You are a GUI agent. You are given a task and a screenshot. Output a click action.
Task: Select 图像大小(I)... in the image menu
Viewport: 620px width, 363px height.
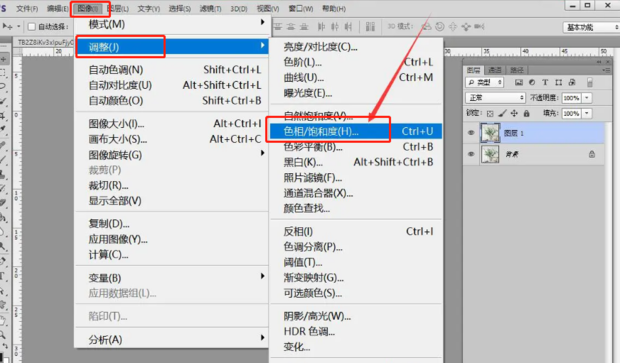[172, 124]
